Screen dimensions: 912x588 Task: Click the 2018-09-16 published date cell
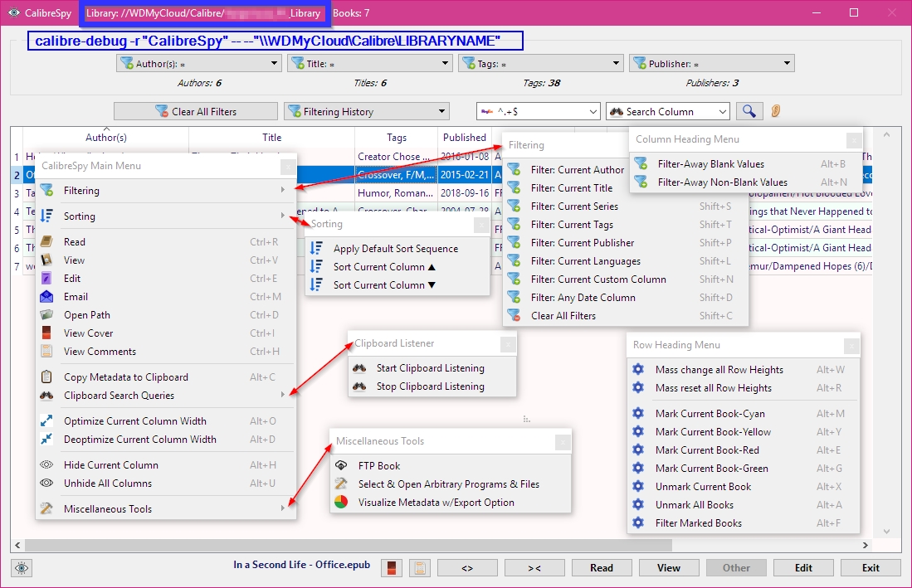464,193
